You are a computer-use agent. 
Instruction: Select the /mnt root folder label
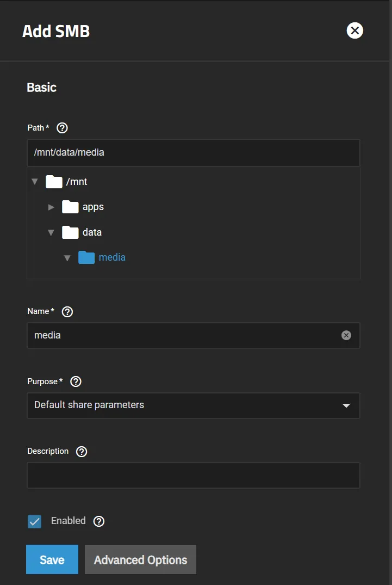77,182
